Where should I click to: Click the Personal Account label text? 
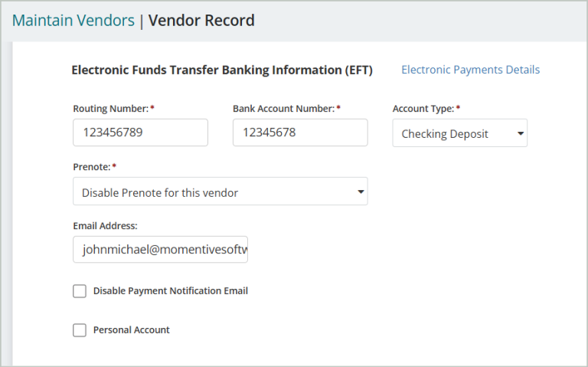[131, 330]
